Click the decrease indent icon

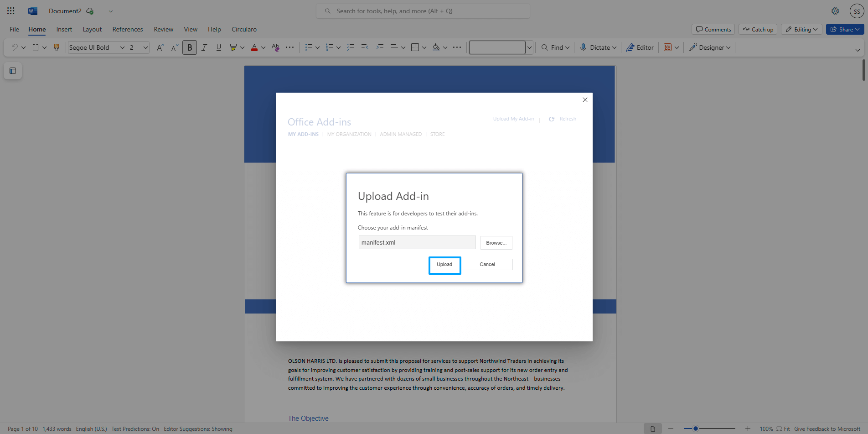[365, 47]
